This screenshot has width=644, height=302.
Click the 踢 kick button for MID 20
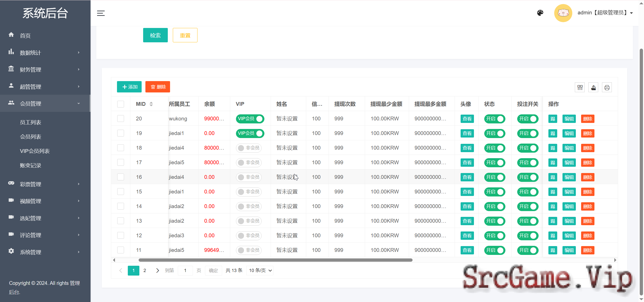553,119
